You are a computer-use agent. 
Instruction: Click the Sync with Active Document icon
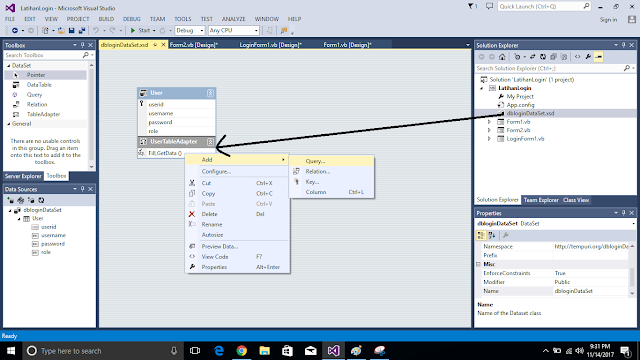532,57
